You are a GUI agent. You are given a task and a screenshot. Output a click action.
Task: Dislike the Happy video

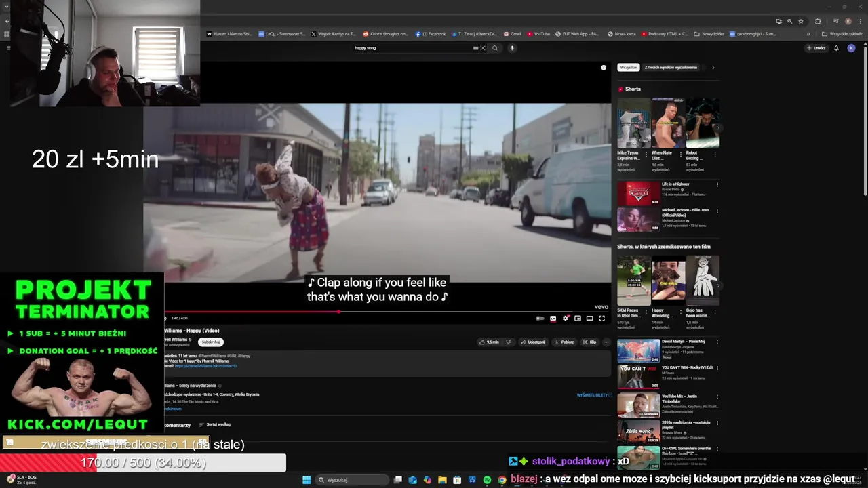(509, 342)
